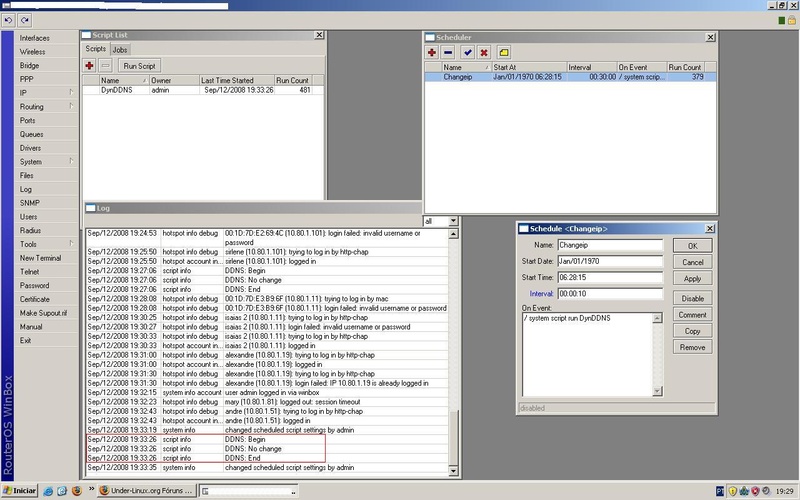Select the Changeip scheduler row

570,77
